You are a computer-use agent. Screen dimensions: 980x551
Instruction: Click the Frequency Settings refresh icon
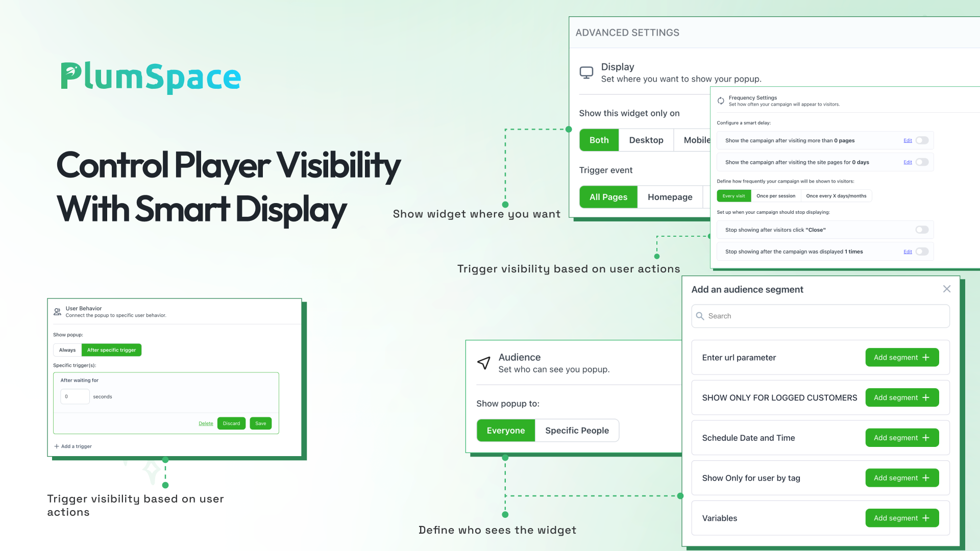click(721, 101)
